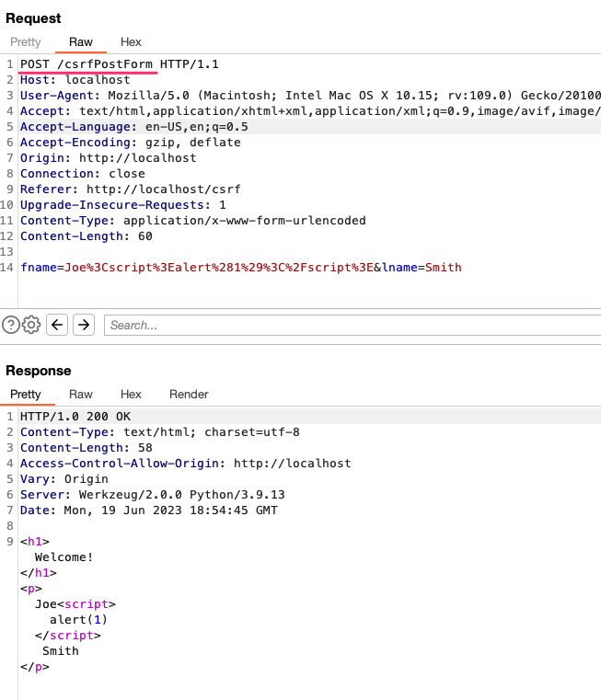Click the Joe<script> response line
Viewport: 601px width, 700px height.
[75, 604]
